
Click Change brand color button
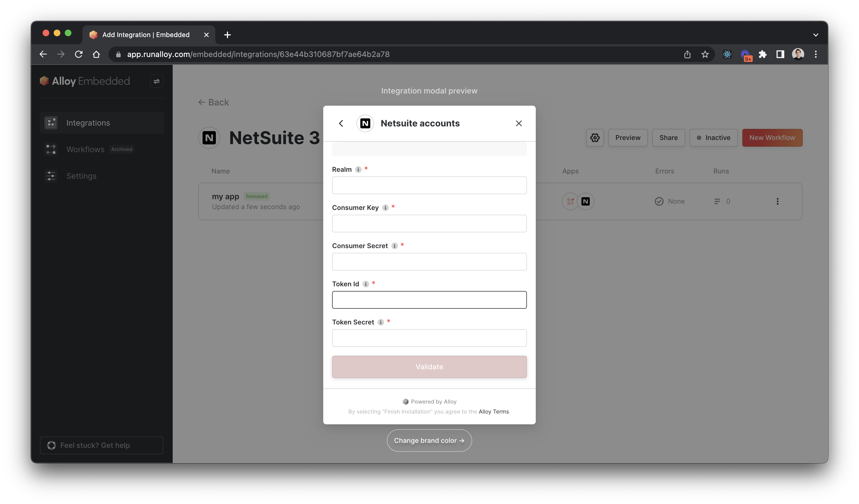coord(429,440)
